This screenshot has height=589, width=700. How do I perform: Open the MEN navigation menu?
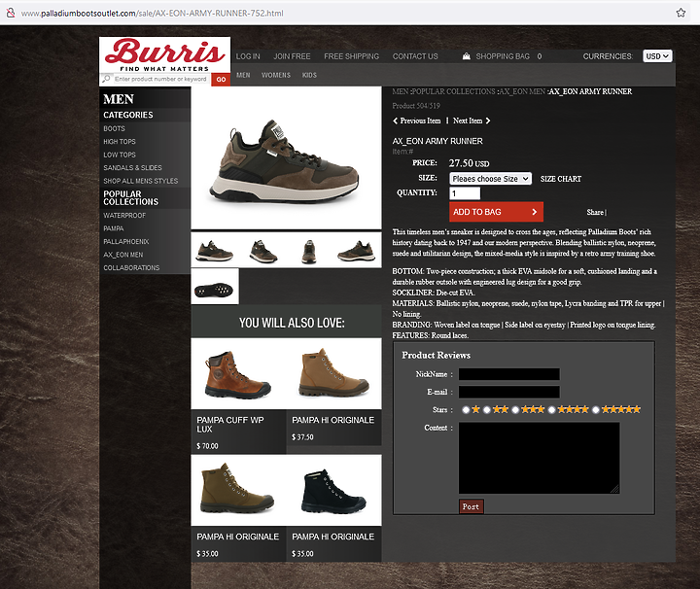pos(243,75)
